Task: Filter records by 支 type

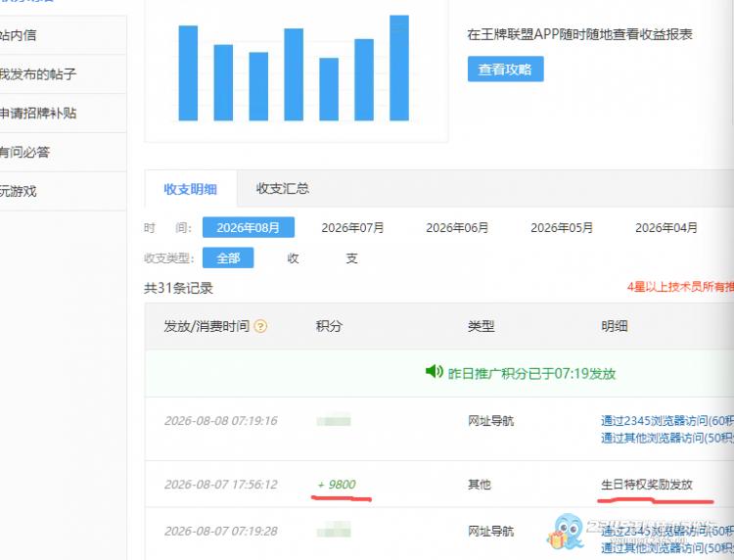Action: (x=351, y=258)
